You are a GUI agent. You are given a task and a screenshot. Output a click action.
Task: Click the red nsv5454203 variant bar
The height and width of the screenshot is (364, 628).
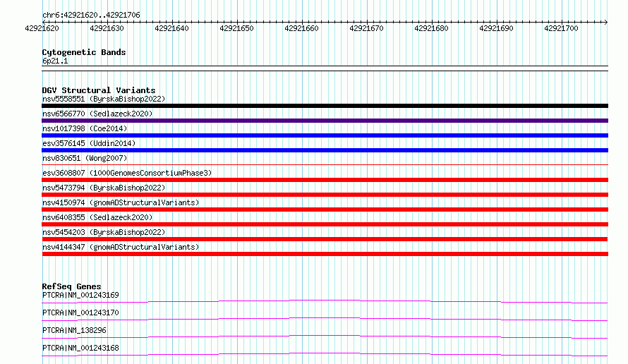(x=325, y=239)
